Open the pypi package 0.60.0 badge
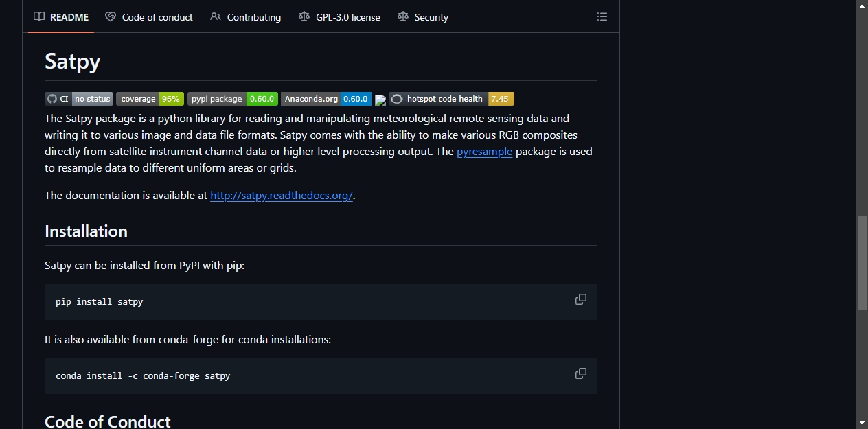Screen dimensions: 868x429 coord(233,99)
